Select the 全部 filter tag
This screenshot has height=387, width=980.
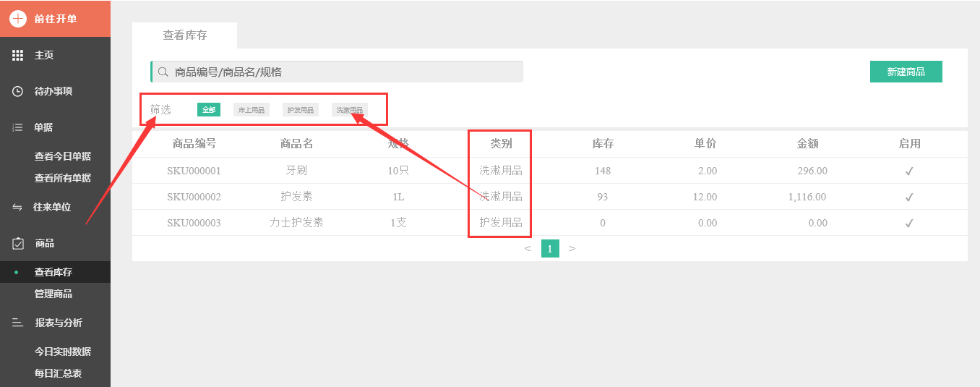(x=209, y=110)
